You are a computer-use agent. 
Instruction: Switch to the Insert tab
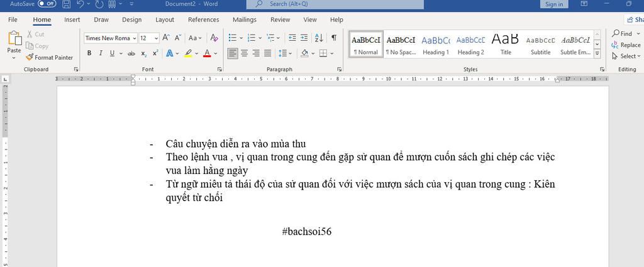72,19
